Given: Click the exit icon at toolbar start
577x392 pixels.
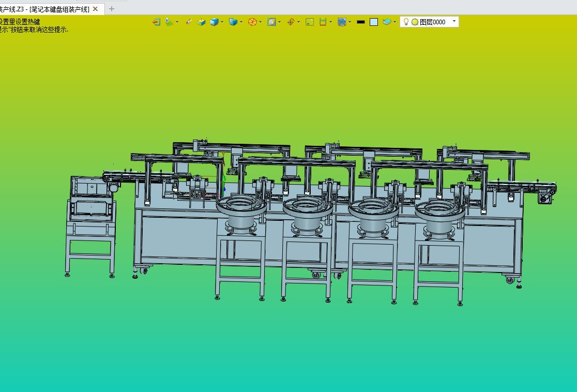Looking at the screenshot, I should (x=156, y=22).
